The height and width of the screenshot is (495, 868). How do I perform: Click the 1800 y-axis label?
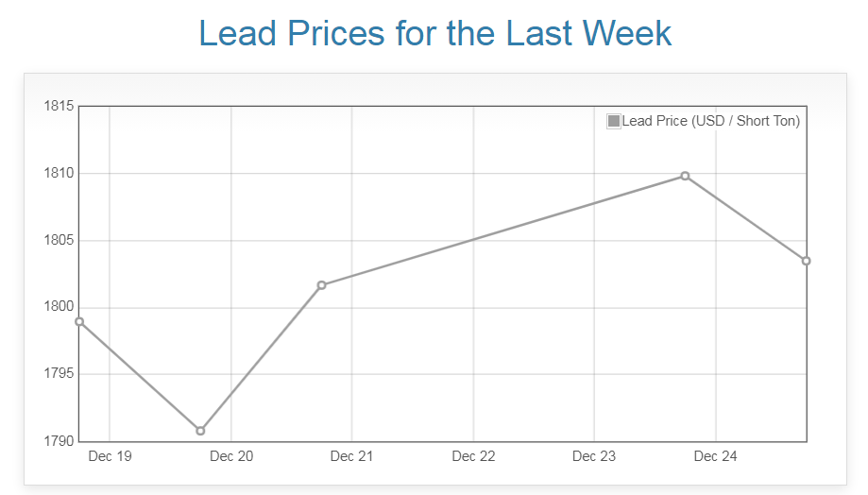pyautogui.click(x=59, y=307)
